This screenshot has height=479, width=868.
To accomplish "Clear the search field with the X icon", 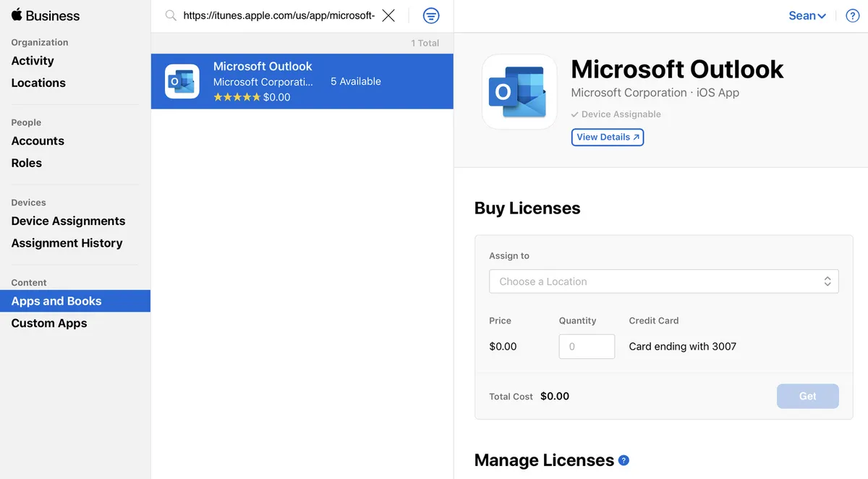I will pos(388,14).
